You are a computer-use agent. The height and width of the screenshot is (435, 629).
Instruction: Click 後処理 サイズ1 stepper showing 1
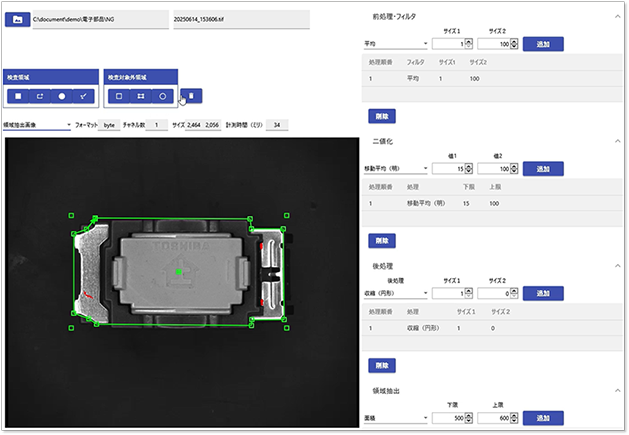[x=469, y=293]
